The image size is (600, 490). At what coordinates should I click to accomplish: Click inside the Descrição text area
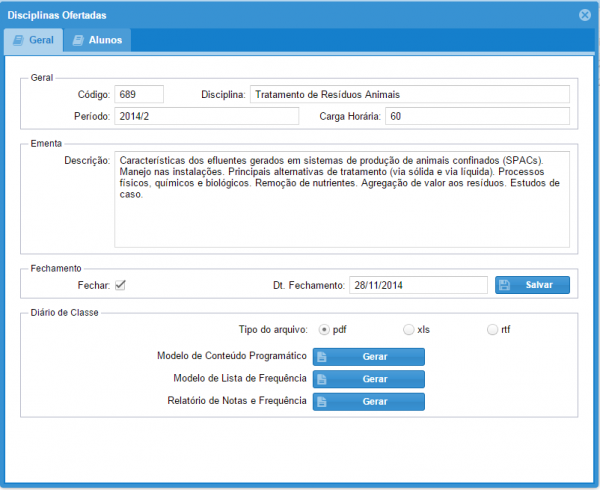[x=341, y=199]
